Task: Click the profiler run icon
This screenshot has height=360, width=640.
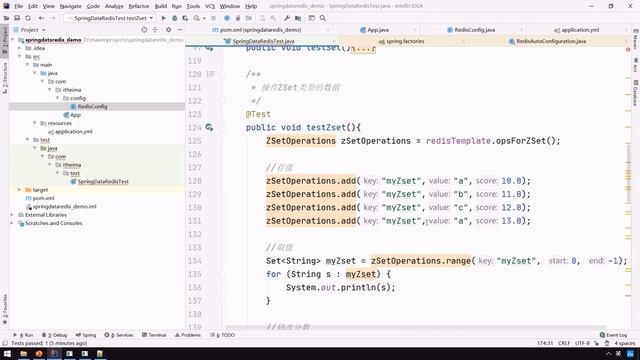Action: pos(197,18)
